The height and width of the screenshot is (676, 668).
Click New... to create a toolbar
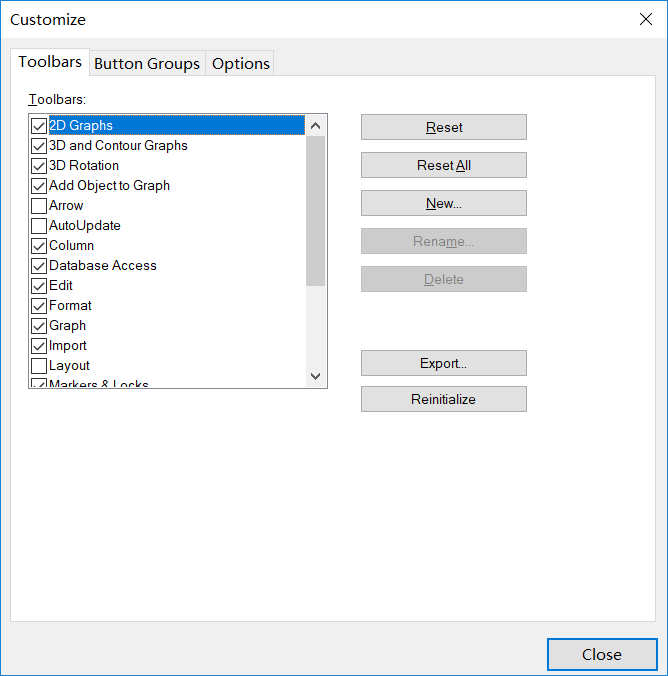click(444, 203)
